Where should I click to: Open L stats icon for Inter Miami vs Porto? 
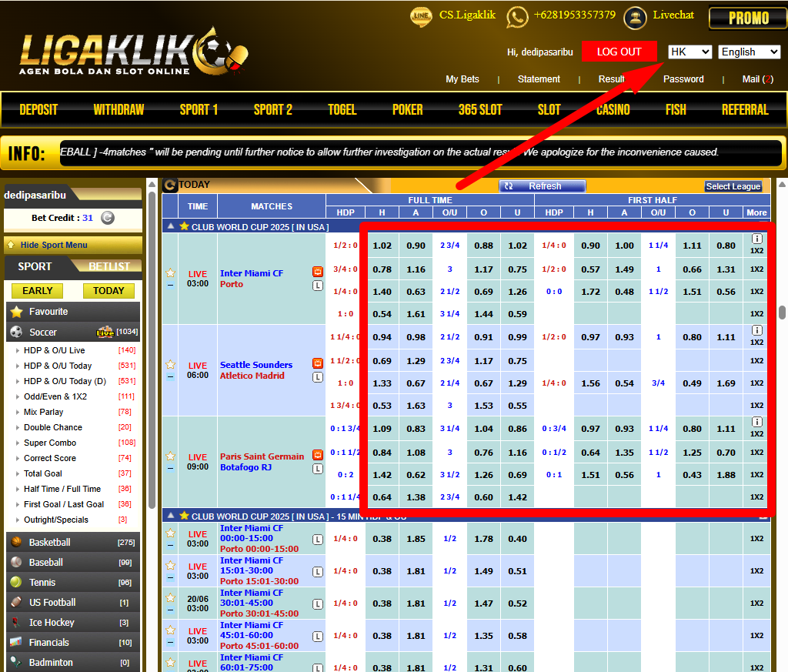click(318, 286)
